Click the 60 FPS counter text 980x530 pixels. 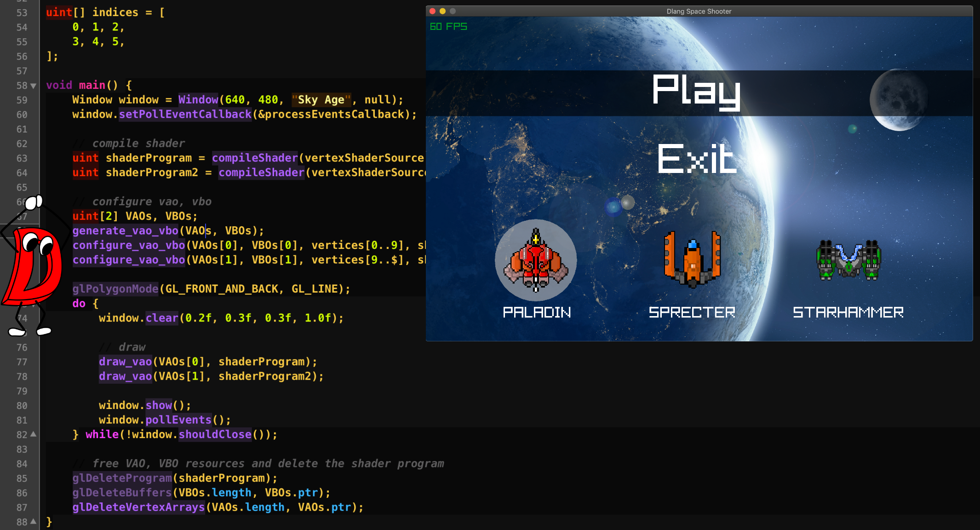448,27
